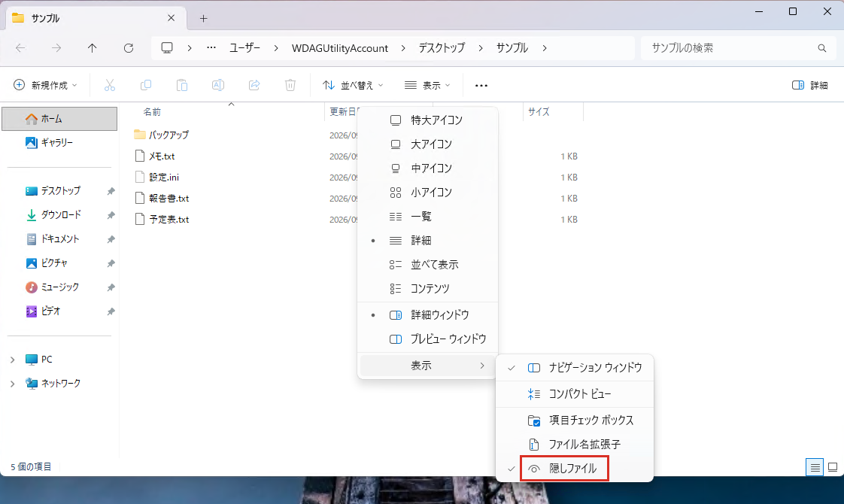Select ホーム in navigation pane
The image size is (844, 504).
[x=59, y=118]
